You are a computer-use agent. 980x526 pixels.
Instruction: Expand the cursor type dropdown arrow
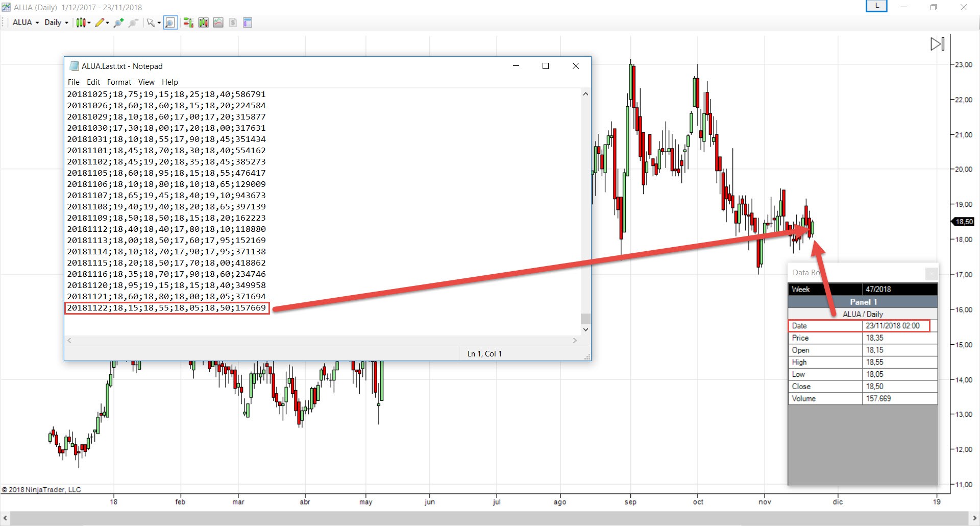(159, 23)
